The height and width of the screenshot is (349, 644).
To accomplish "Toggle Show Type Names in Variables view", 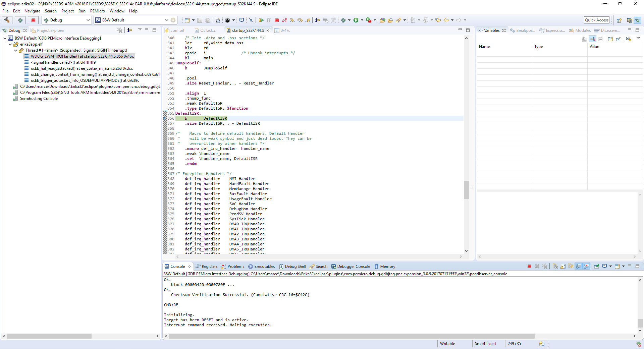I will tap(585, 39).
